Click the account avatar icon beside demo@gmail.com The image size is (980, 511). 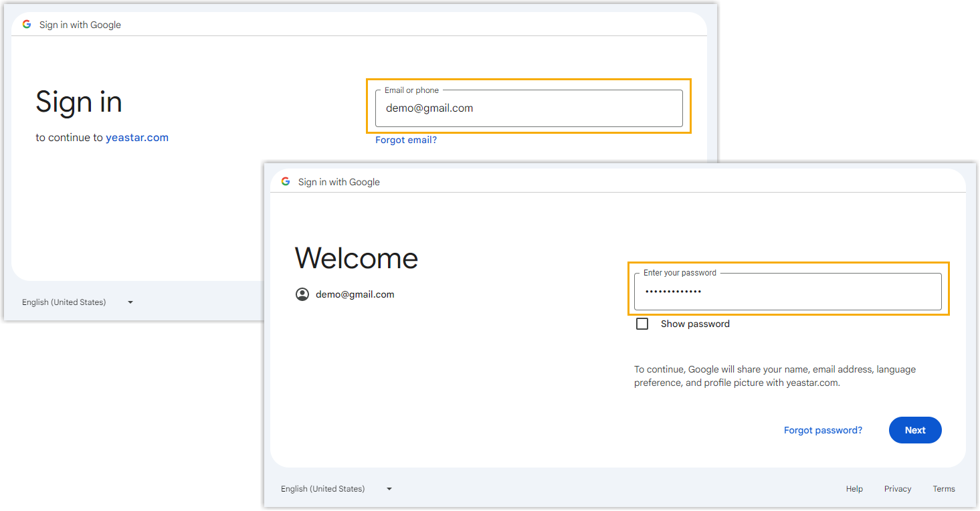coord(302,294)
